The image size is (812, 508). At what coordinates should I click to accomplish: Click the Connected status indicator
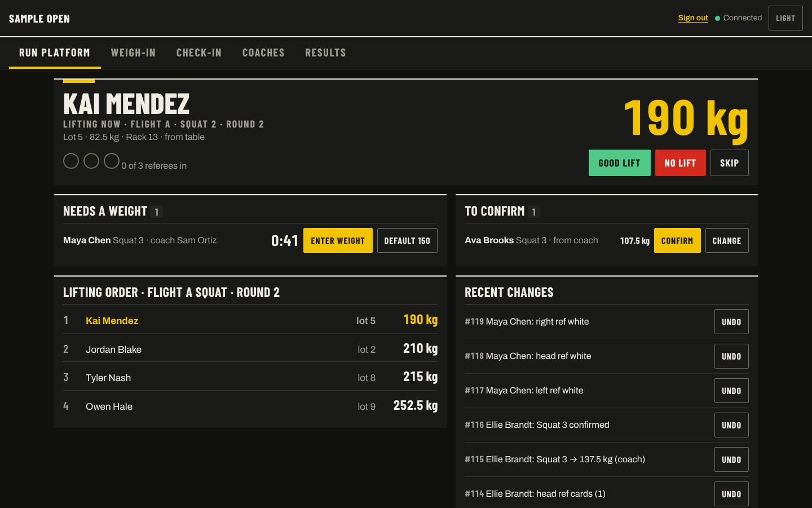tap(738, 18)
